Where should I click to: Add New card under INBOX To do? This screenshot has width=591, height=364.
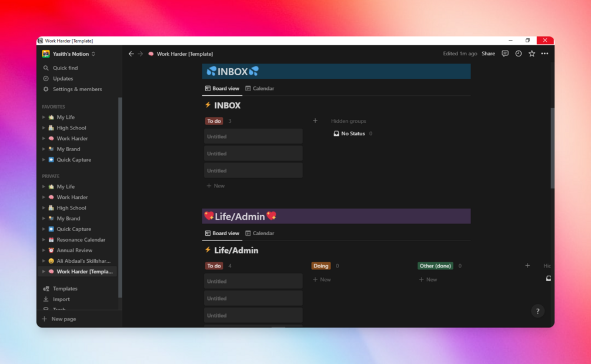[x=216, y=186]
